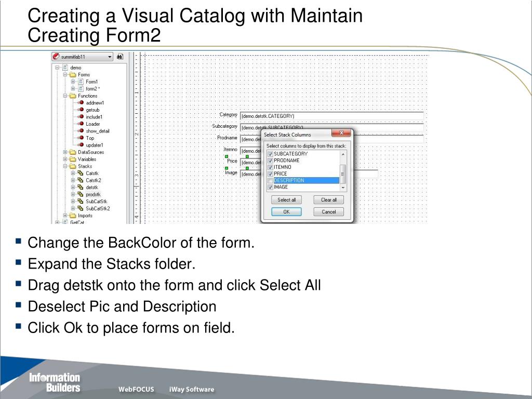Click the Subcategory field on the form
Screen dimensions: 532x399
332,128
